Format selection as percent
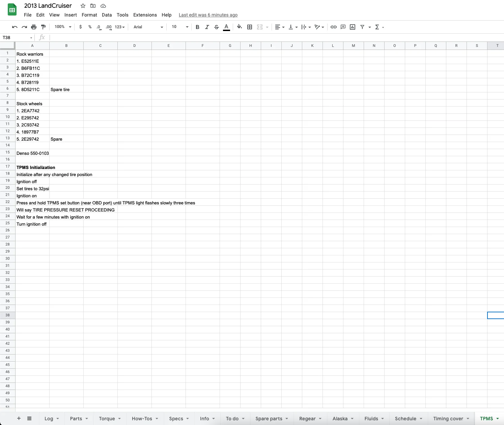504x425 pixels. [90, 27]
